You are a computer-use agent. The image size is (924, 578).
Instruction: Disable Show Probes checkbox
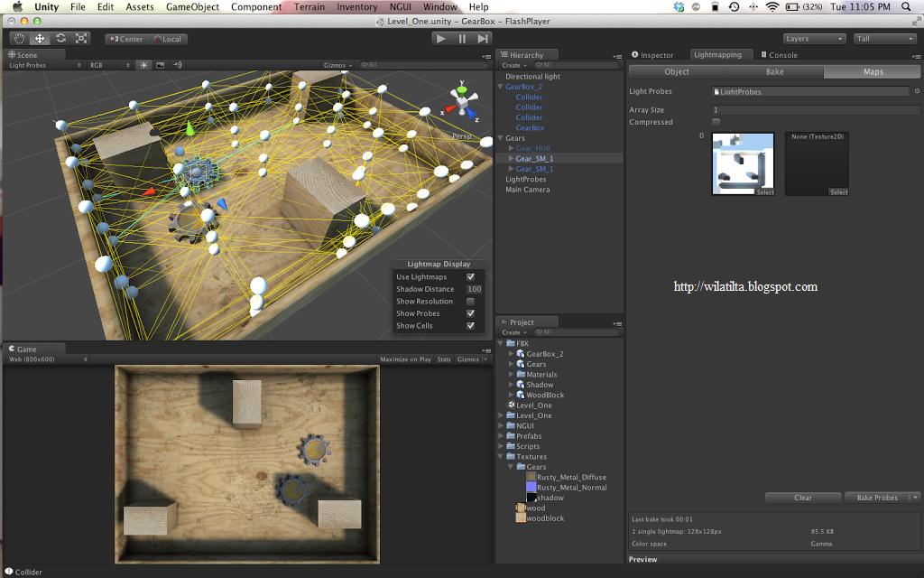point(470,313)
